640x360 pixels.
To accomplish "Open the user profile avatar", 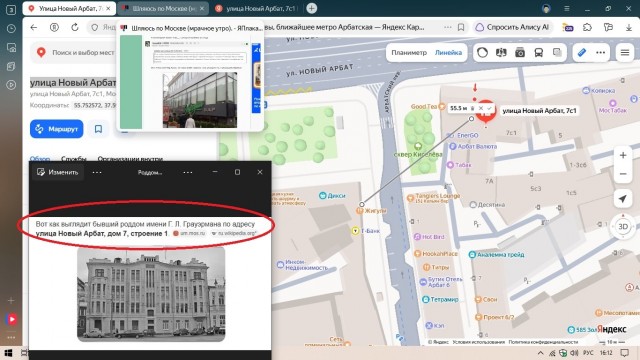I will point(546,9).
